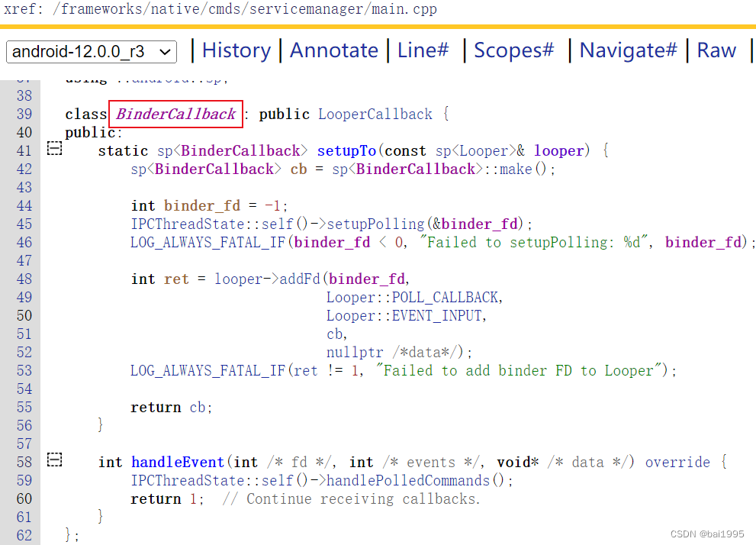The image size is (756, 545).
Task: Click the History navigation link
Action: pos(236,50)
